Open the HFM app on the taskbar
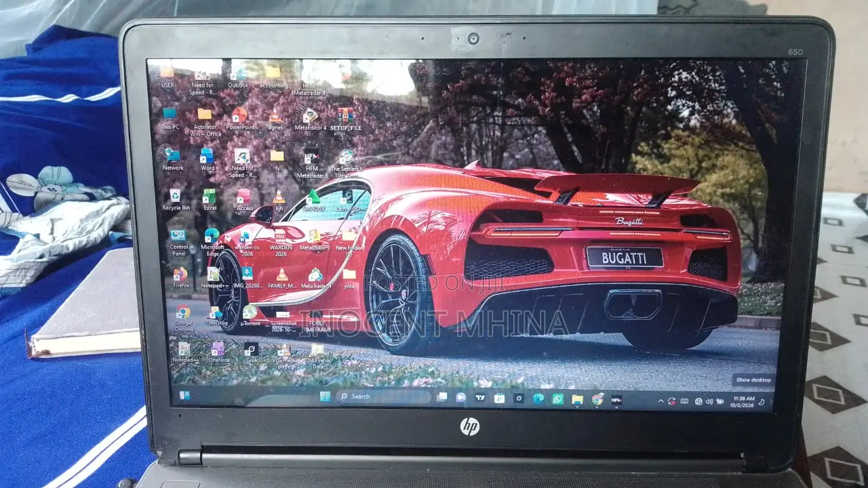 [x=616, y=400]
